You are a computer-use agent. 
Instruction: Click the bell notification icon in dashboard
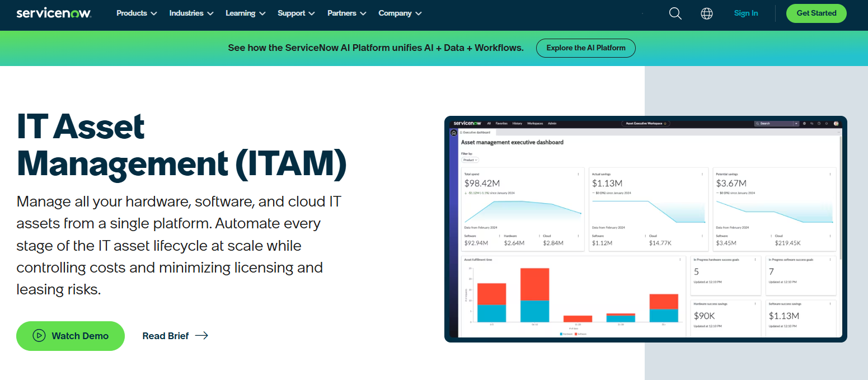point(827,123)
